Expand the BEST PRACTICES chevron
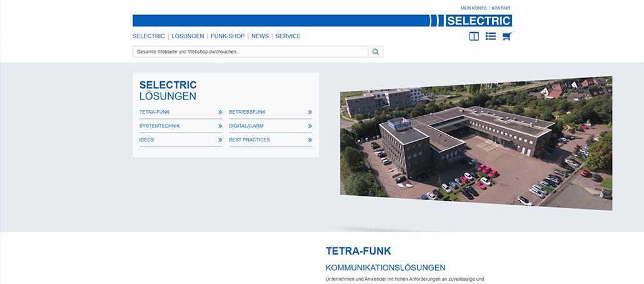This screenshot has height=284, width=644. click(309, 140)
